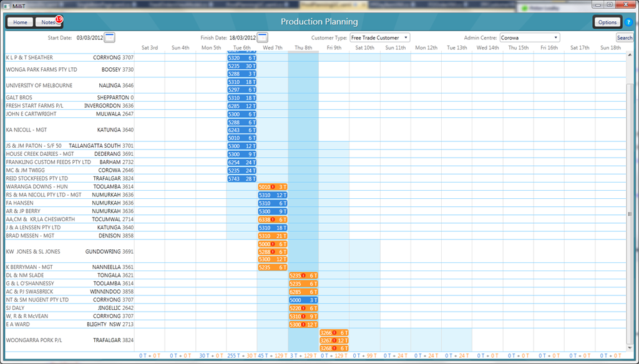Open the Start Date calendar picker
This screenshot has height=364, width=639.
(x=109, y=37)
